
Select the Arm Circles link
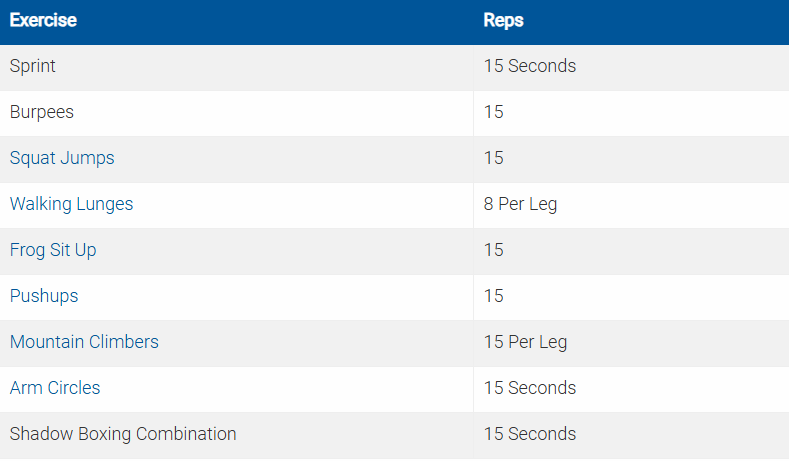pyautogui.click(x=55, y=388)
